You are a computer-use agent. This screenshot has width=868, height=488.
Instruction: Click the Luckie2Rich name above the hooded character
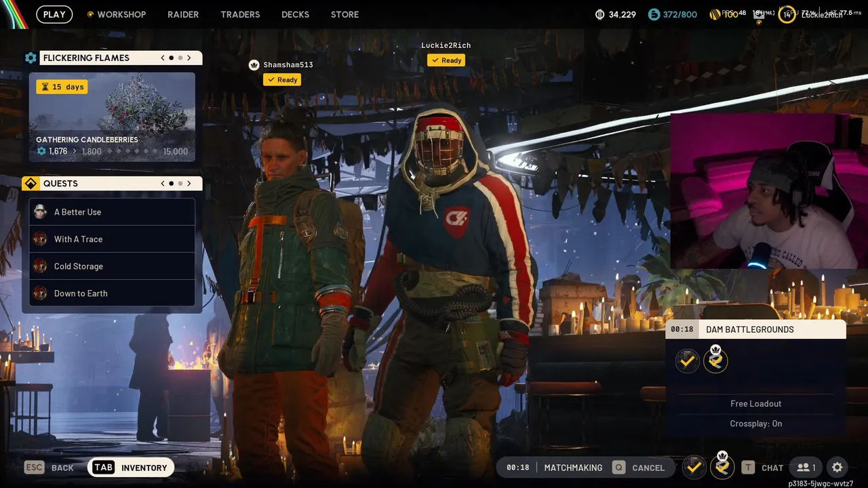[x=446, y=45]
